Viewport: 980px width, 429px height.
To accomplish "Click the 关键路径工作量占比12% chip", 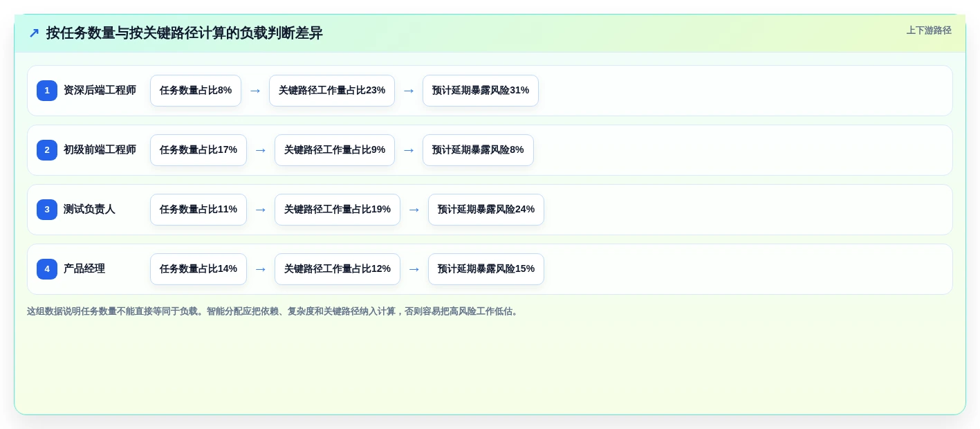I will tap(338, 269).
